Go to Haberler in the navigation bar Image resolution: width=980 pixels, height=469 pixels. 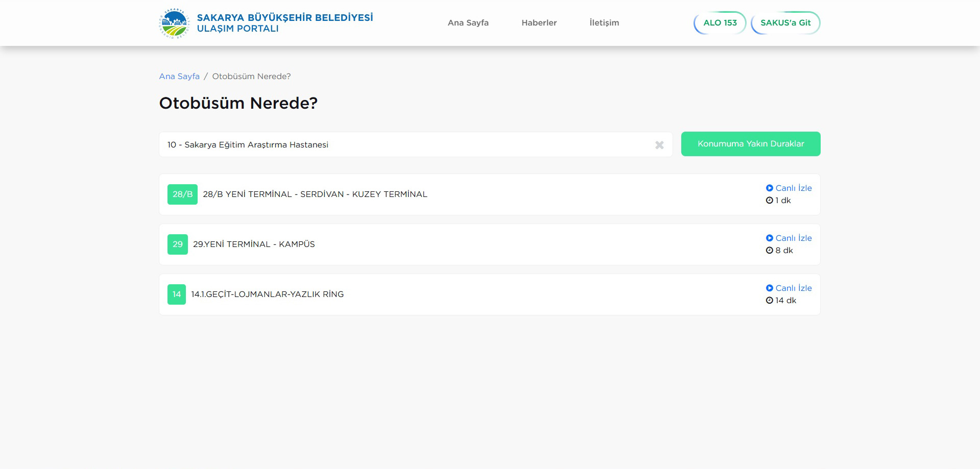coord(539,23)
